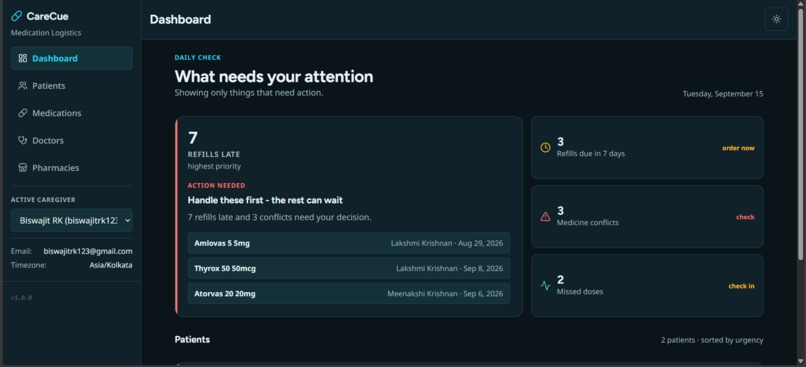Image resolution: width=806 pixels, height=367 pixels.
Task: Click the Doctors stethoscope icon in sidebar
Action: pyautogui.click(x=23, y=140)
